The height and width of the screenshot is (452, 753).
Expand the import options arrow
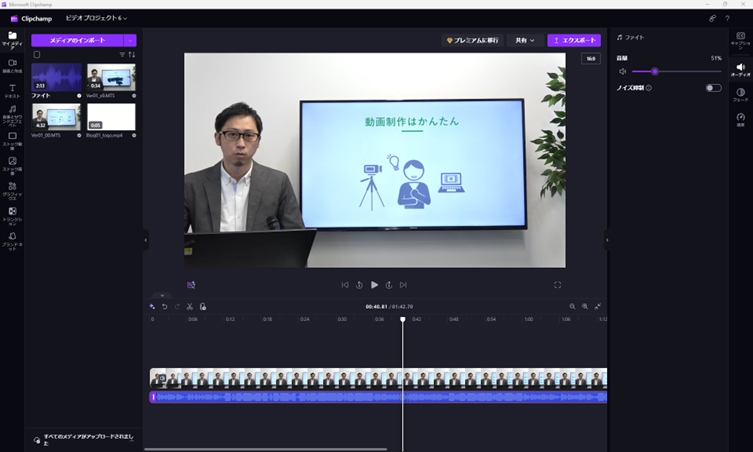[x=130, y=40]
